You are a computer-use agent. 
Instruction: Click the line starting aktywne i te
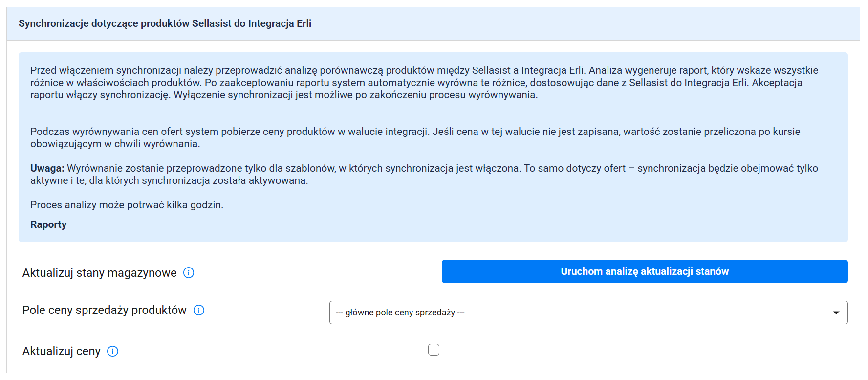click(x=169, y=180)
